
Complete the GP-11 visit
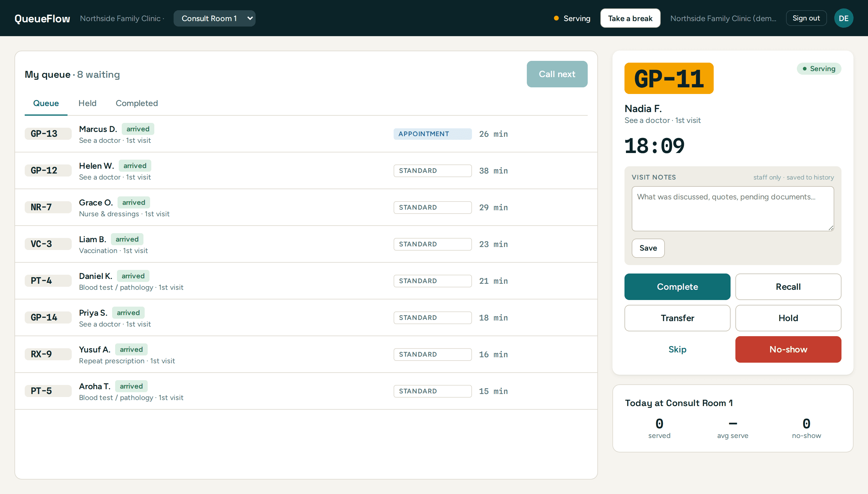tap(677, 287)
